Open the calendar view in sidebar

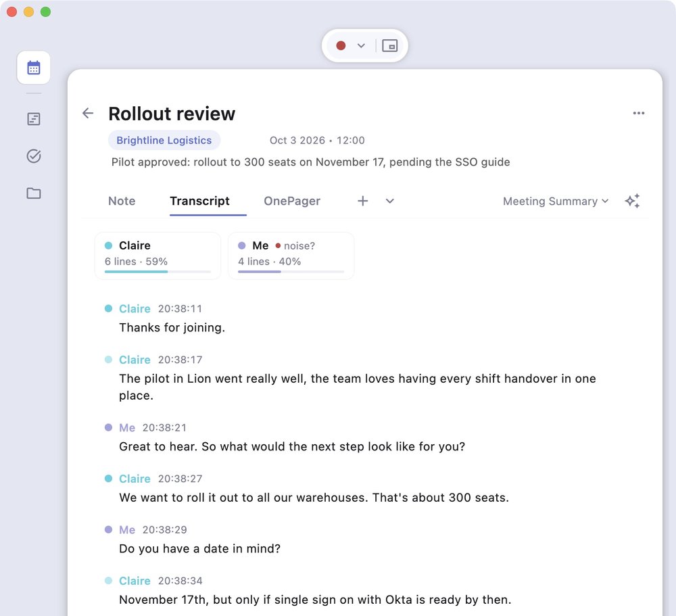(x=34, y=68)
